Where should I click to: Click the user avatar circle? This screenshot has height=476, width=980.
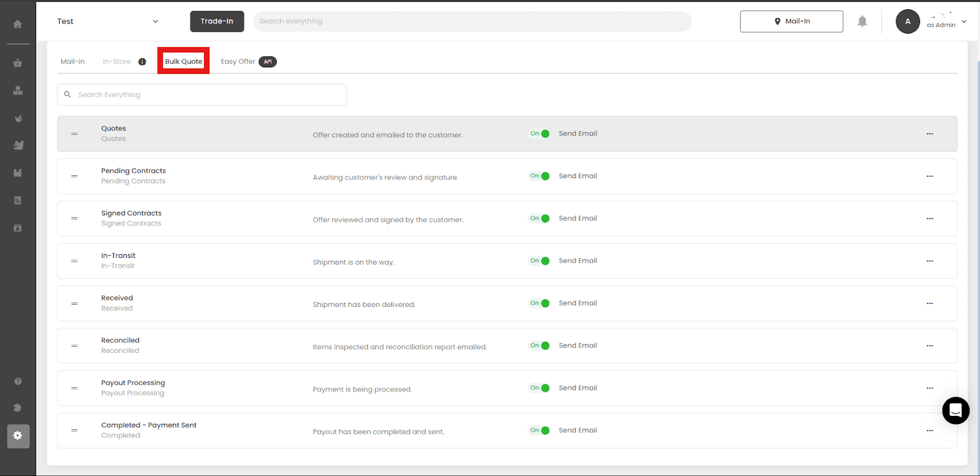click(908, 21)
